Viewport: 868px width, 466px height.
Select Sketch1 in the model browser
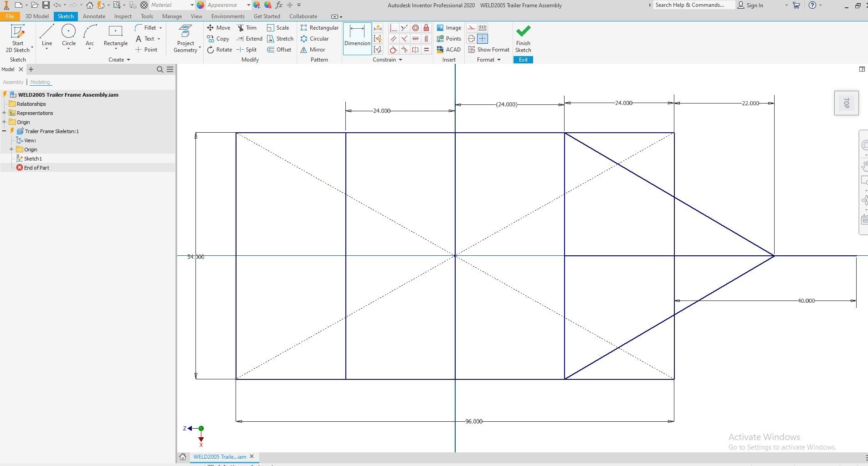(x=32, y=158)
